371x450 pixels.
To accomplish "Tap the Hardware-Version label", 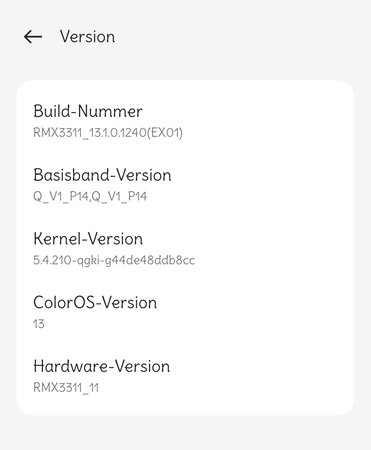I will point(102,366).
